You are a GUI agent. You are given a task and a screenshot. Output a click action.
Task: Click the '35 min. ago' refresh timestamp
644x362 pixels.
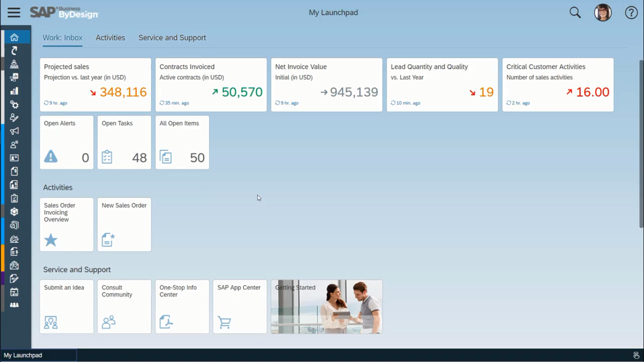[x=177, y=103]
